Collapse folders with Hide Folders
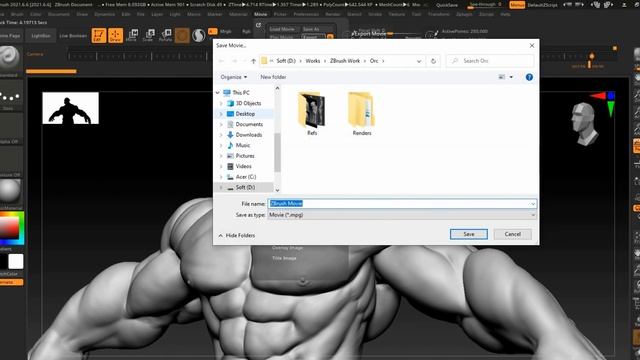The width and height of the screenshot is (640, 360). (237, 236)
